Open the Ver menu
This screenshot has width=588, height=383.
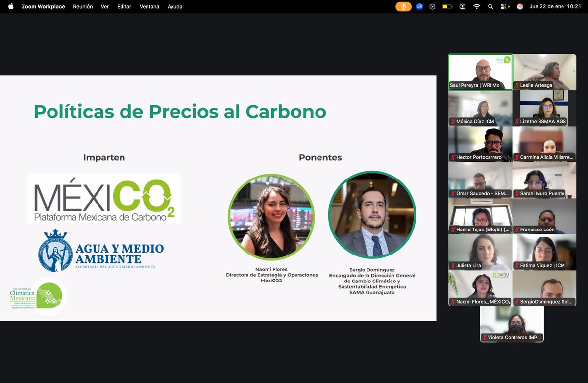104,6
